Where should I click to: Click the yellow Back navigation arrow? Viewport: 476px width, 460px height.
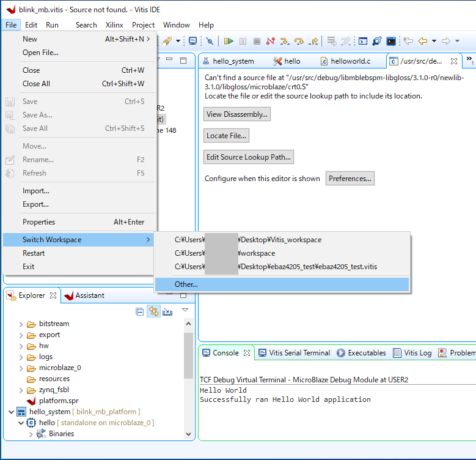pos(423,41)
